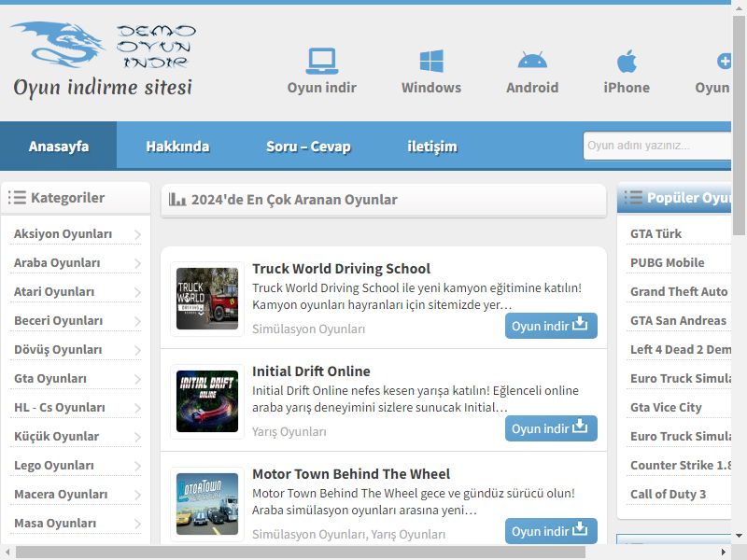Click the dragon site logo

click(x=103, y=60)
